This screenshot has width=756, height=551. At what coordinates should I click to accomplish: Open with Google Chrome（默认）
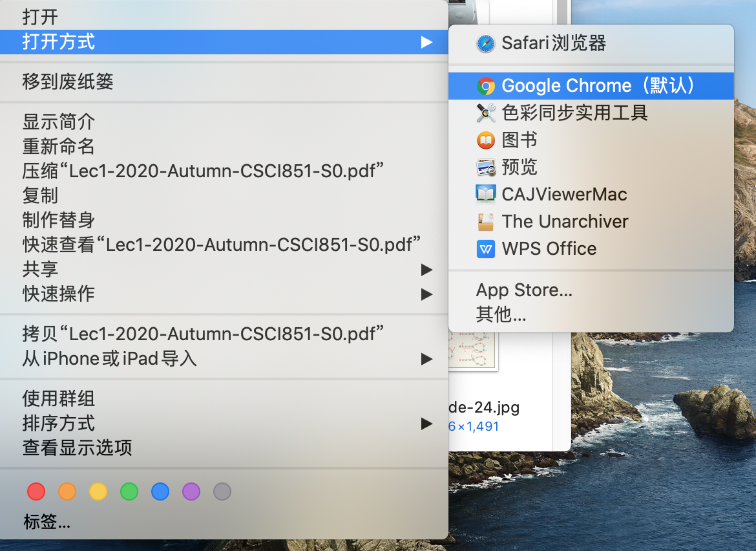(x=591, y=86)
